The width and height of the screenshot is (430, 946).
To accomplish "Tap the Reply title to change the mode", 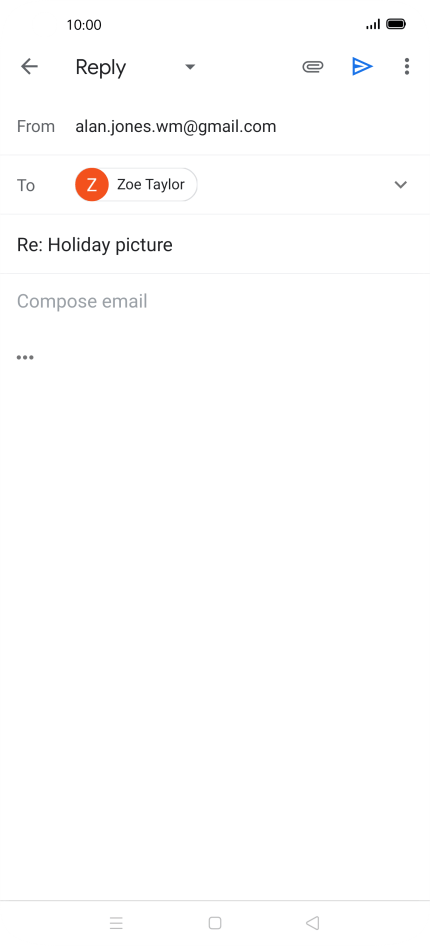I will click(101, 68).
